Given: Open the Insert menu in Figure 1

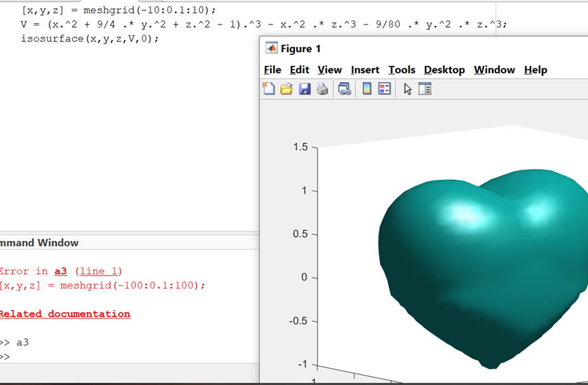Looking at the screenshot, I should [x=365, y=70].
